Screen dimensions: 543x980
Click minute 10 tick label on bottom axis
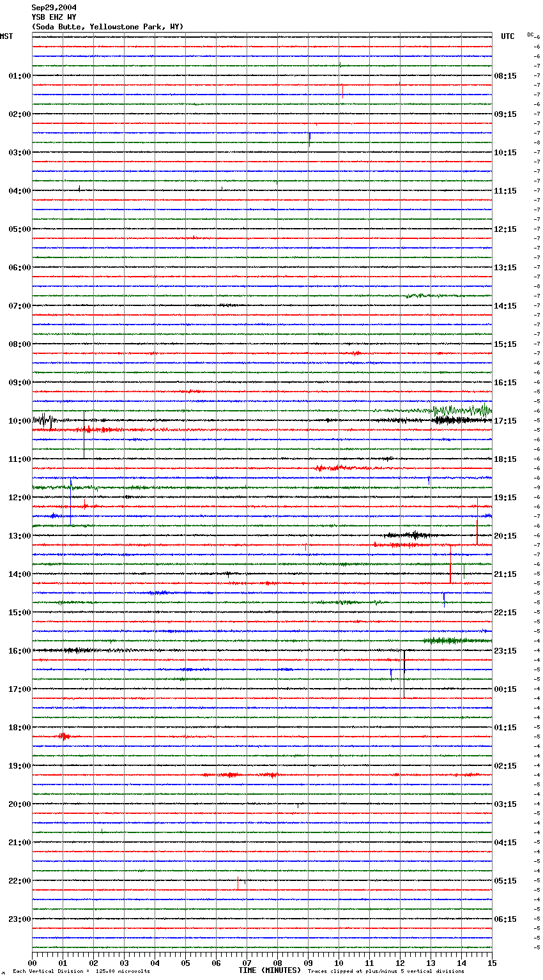pyautogui.click(x=339, y=963)
